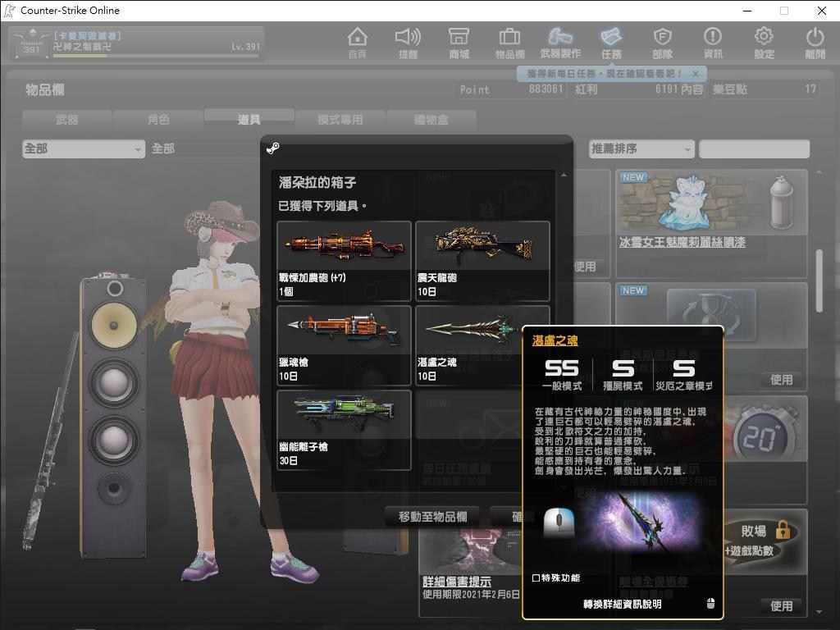This screenshot has height=630, width=840.
Task: Click the hourglass extension item icon
Action: [x=711, y=314]
